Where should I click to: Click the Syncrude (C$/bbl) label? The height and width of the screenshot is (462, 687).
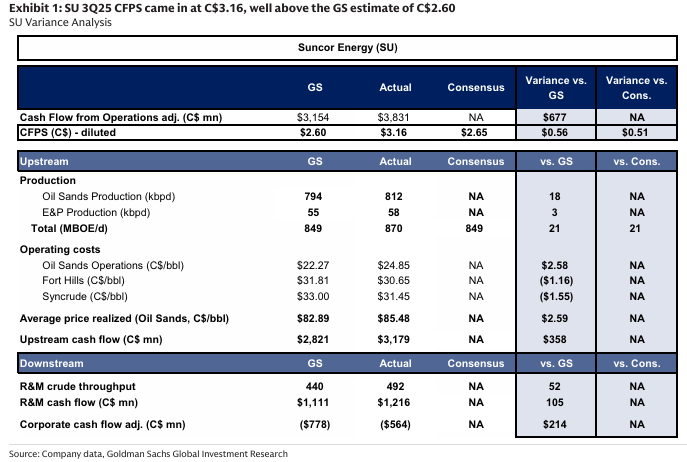[84, 297]
